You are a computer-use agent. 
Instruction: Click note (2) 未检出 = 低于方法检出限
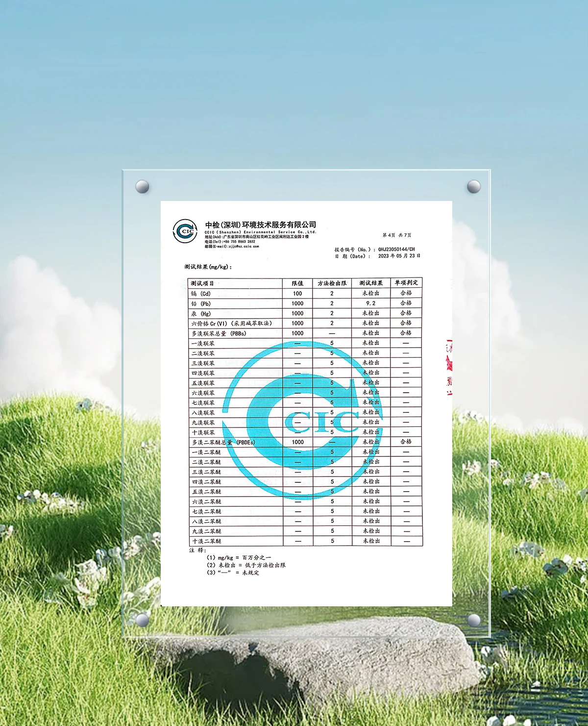[x=246, y=565]
